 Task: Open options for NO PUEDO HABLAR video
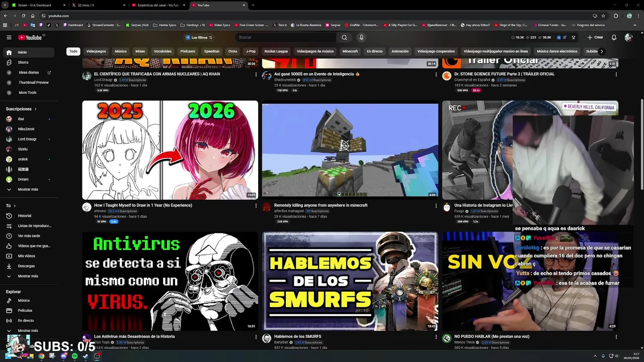616,337
